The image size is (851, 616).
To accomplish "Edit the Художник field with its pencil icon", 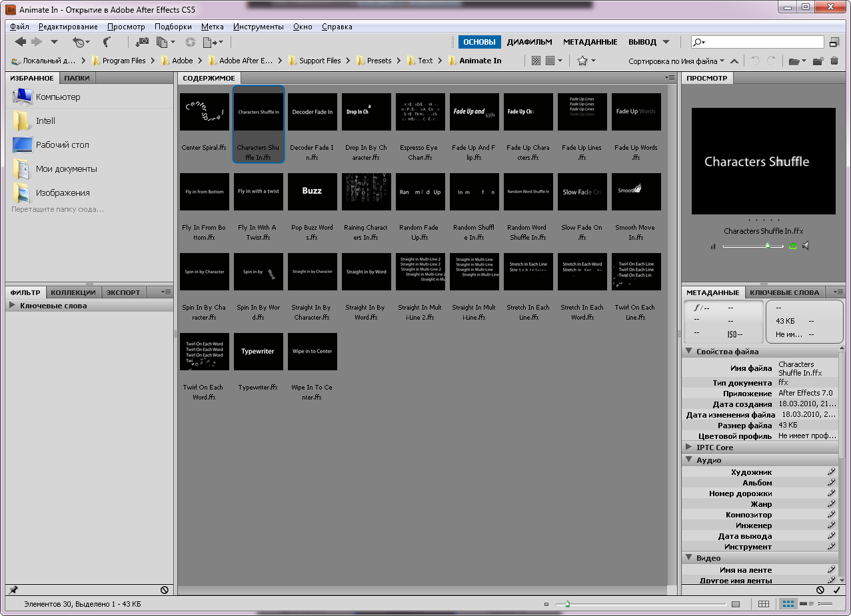I will 831,472.
